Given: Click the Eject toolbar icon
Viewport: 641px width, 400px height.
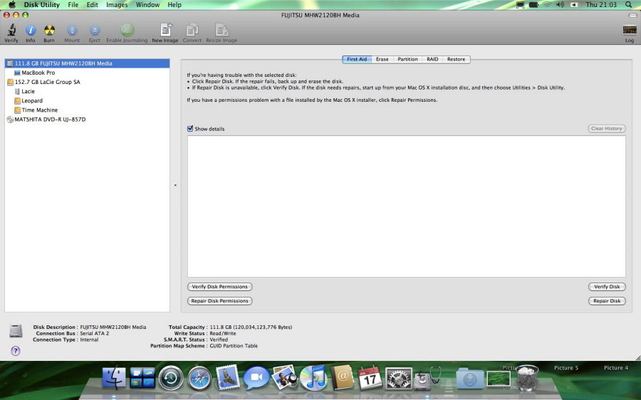Looking at the screenshot, I should coord(94,30).
